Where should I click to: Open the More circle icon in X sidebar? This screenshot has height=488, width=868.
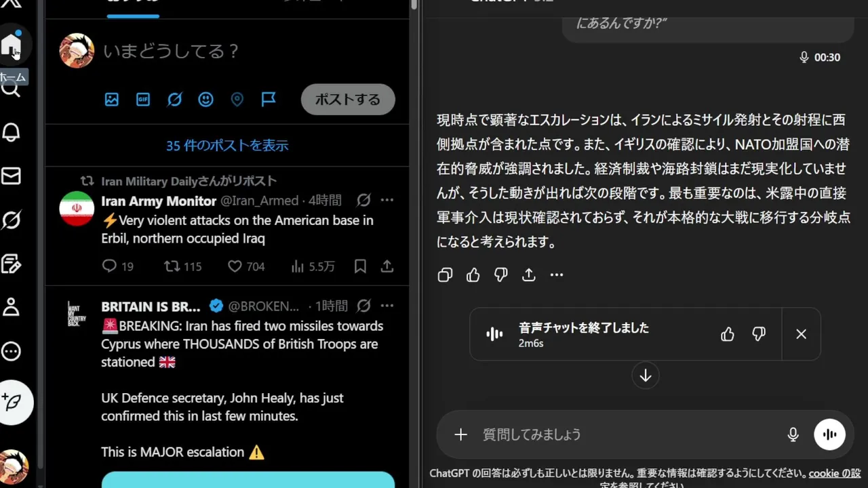(x=11, y=351)
